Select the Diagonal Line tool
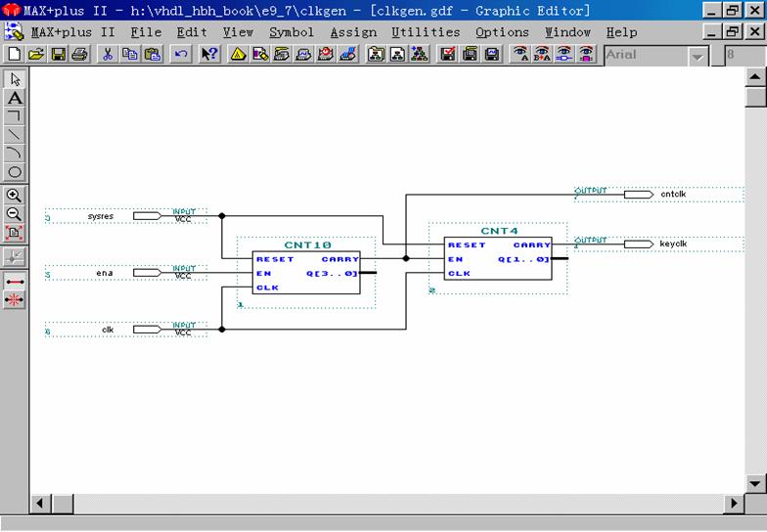 15,135
